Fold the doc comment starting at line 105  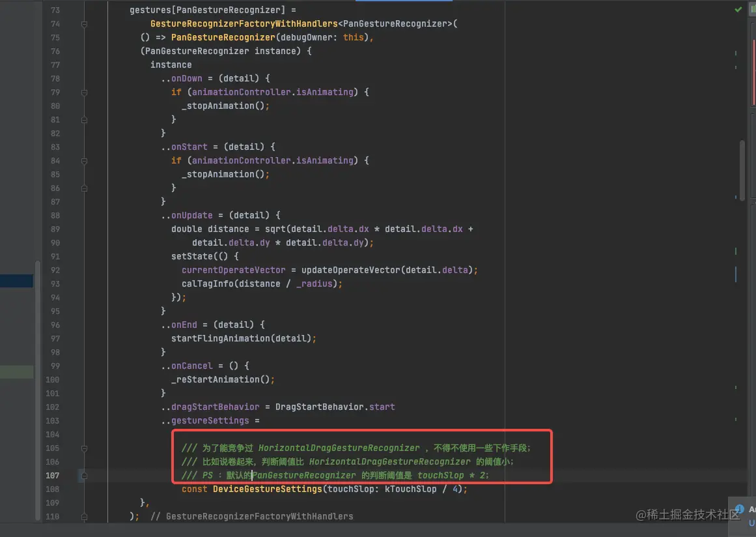coord(84,448)
